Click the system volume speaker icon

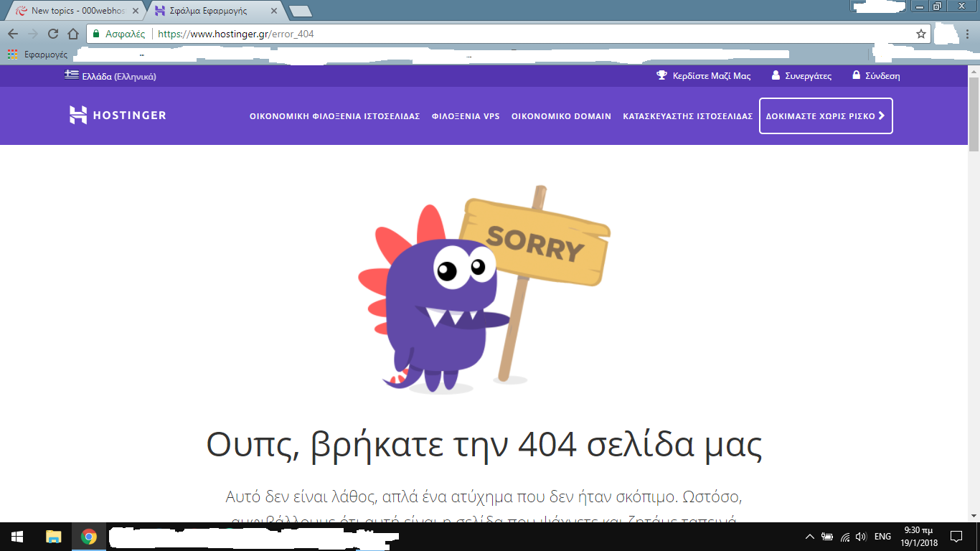pos(861,537)
